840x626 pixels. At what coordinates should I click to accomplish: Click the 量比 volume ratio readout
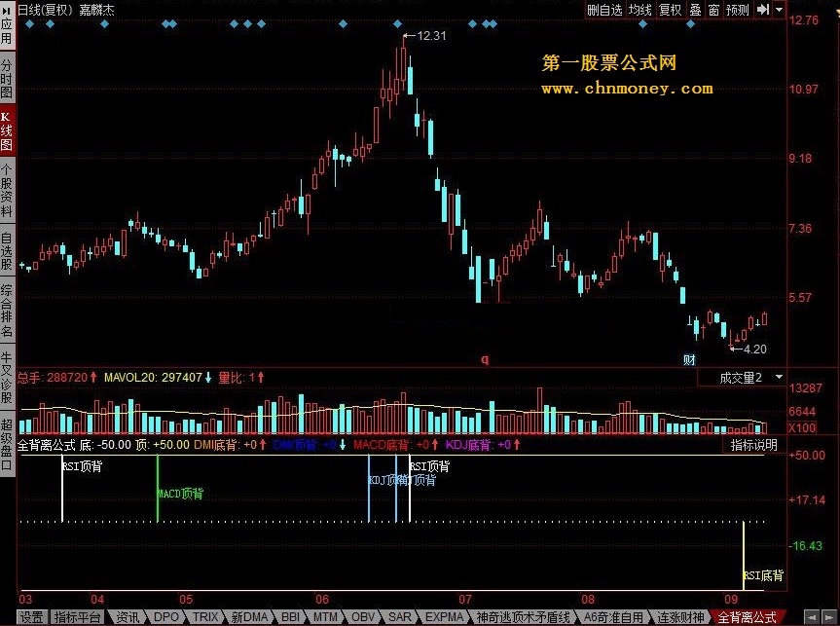coord(241,378)
